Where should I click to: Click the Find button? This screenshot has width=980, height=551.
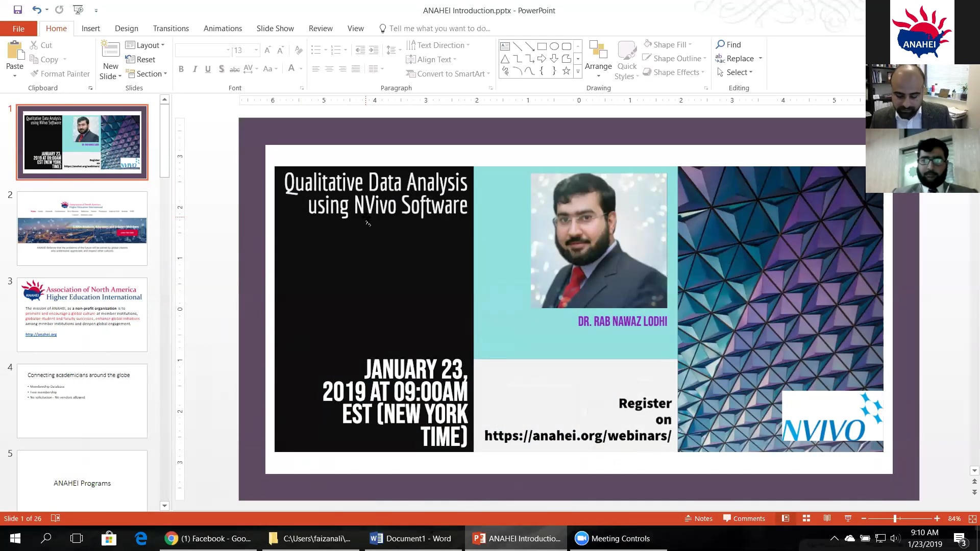(x=728, y=44)
